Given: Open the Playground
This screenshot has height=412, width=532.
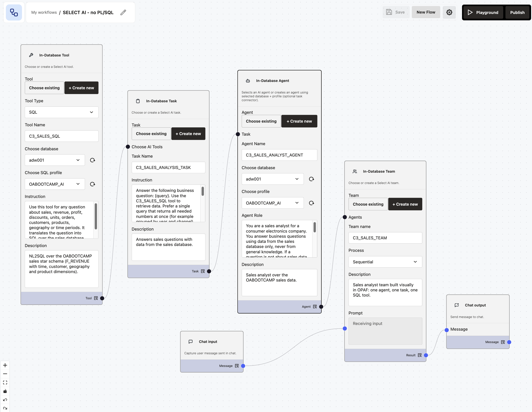Looking at the screenshot, I should (x=483, y=12).
